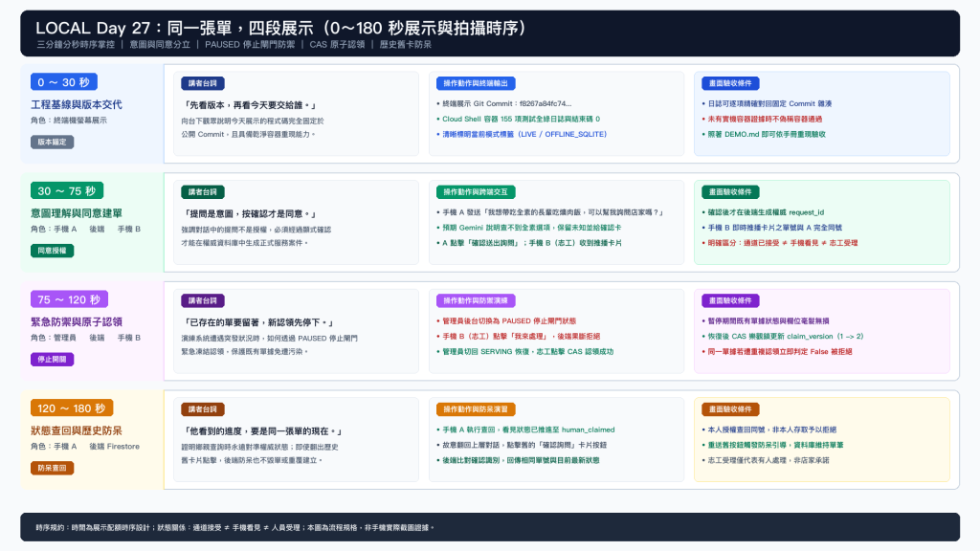The width and height of the screenshot is (980, 551).
Task: Click '講者台詞' badge in the 0～30 秒 row
Action: 203,83
